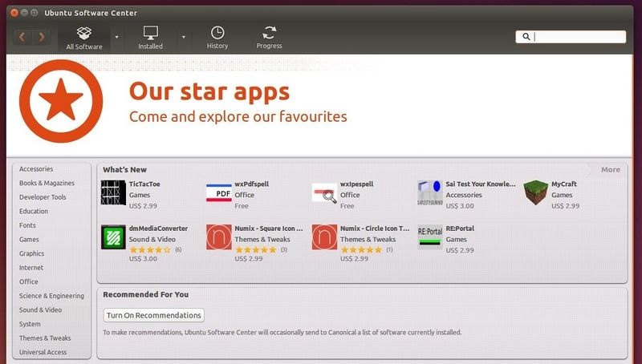
Task: Select the Games category in sidebar
Action: tap(29, 239)
